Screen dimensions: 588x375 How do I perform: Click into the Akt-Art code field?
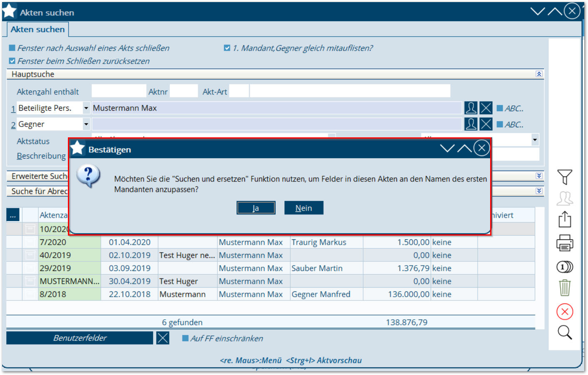(x=239, y=91)
